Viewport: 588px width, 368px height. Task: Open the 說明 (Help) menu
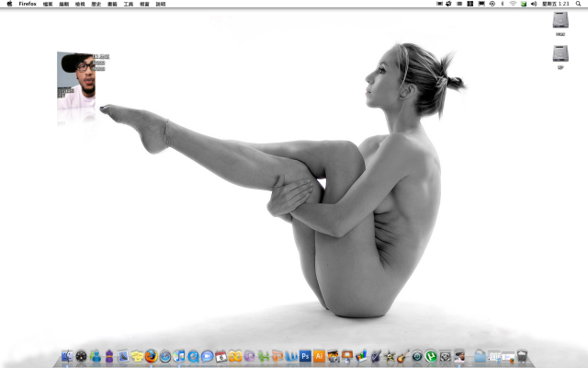pos(161,4)
